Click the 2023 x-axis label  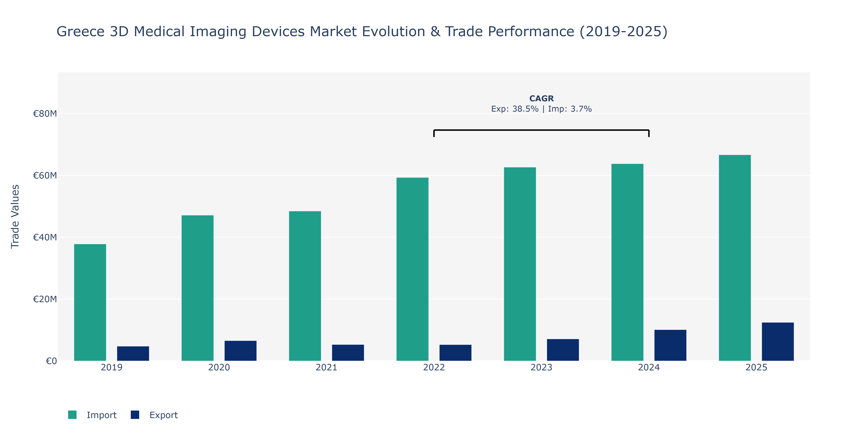(541, 367)
